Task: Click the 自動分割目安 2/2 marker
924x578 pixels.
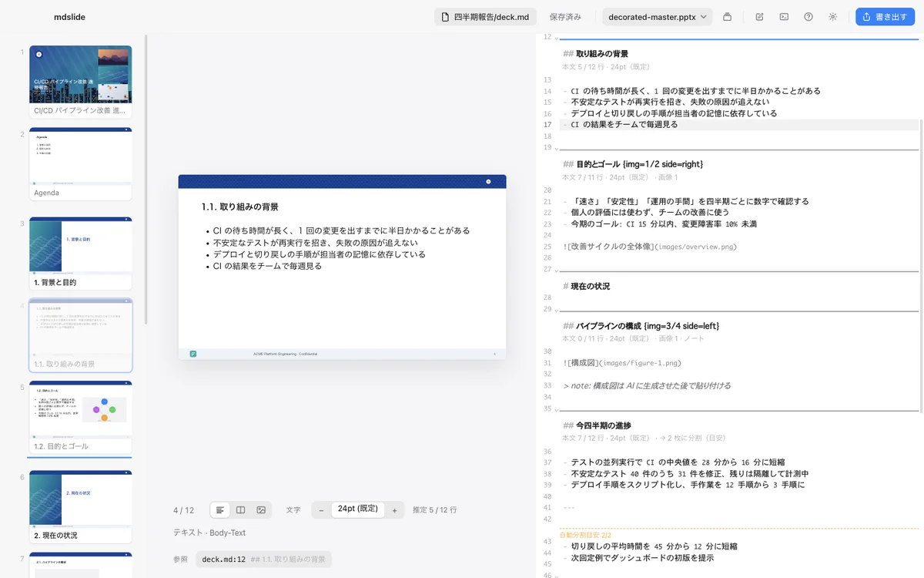Action: pos(585,535)
